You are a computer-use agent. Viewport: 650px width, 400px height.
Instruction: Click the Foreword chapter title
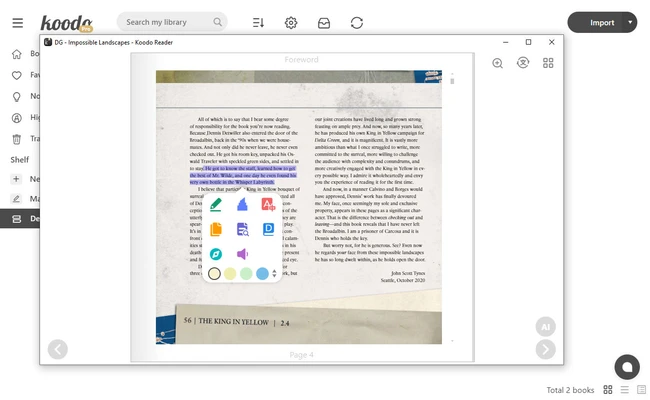pyautogui.click(x=301, y=60)
